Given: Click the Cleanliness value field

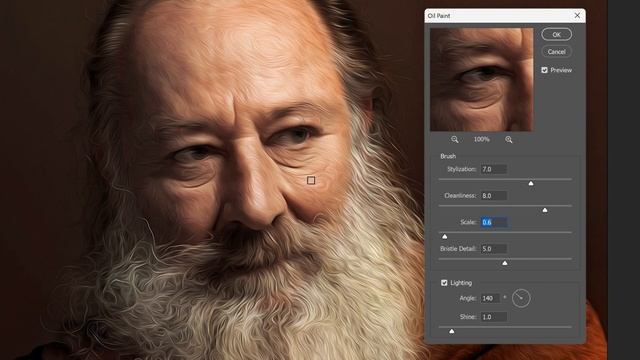Looking at the screenshot, I should (x=493, y=196).
